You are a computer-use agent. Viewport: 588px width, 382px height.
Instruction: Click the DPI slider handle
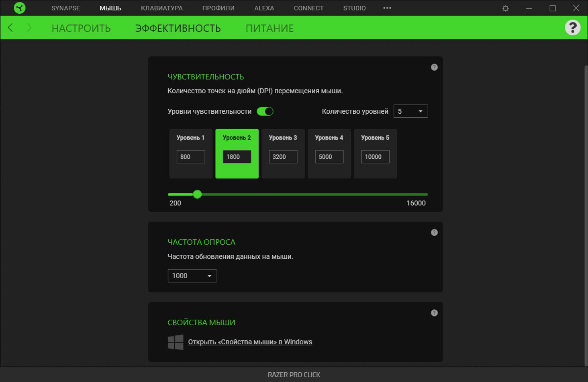tap(197, 194)
